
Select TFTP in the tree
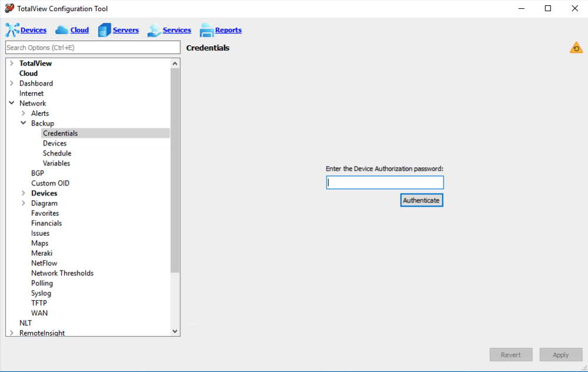(x=39, y=303)
